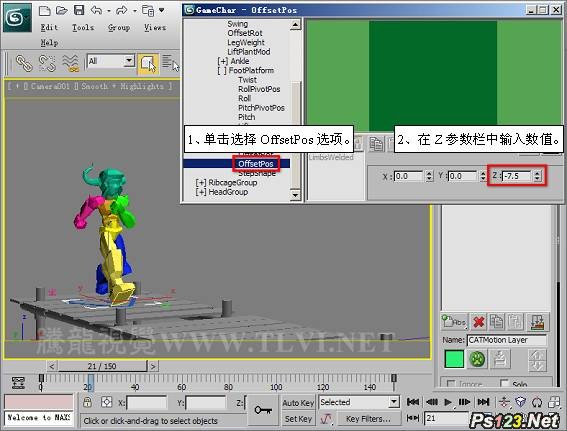Viewport: 567px width, 431px height.
Task: Open the Mini Curve Editor icon
Action: pos(18,382)
